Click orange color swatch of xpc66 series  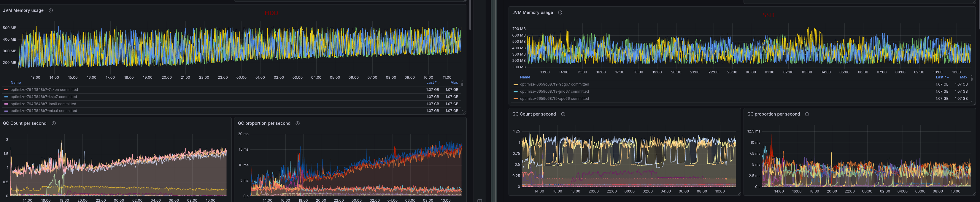515,99
